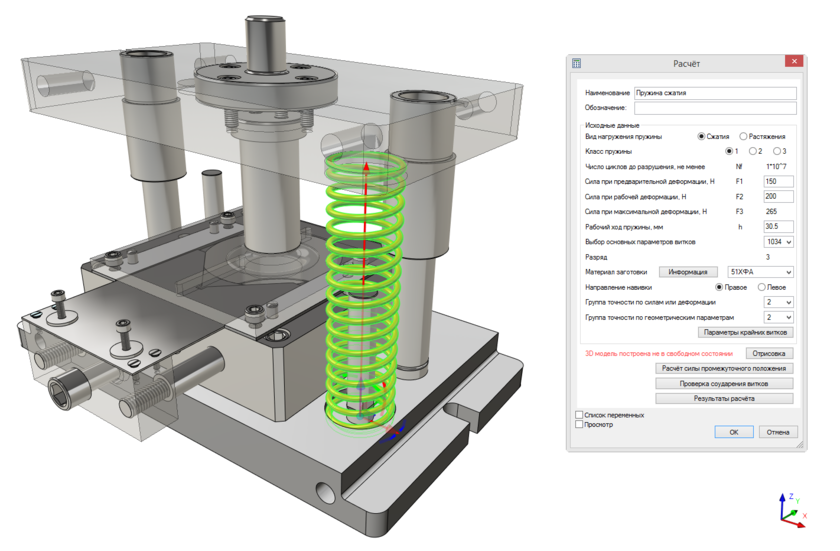The width and height of the screenshot is (840, 551).
Task: Enable the Список переменных checkbox
Action: click(579, 414)
